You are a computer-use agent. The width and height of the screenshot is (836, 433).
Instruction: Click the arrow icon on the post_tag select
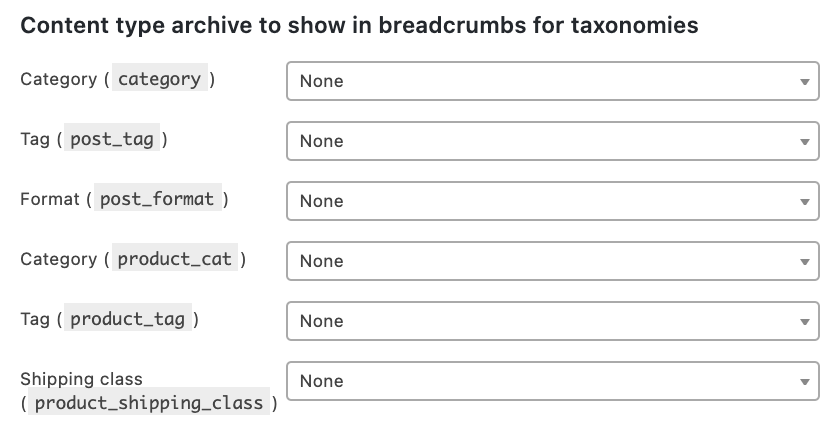click(804, 142)
